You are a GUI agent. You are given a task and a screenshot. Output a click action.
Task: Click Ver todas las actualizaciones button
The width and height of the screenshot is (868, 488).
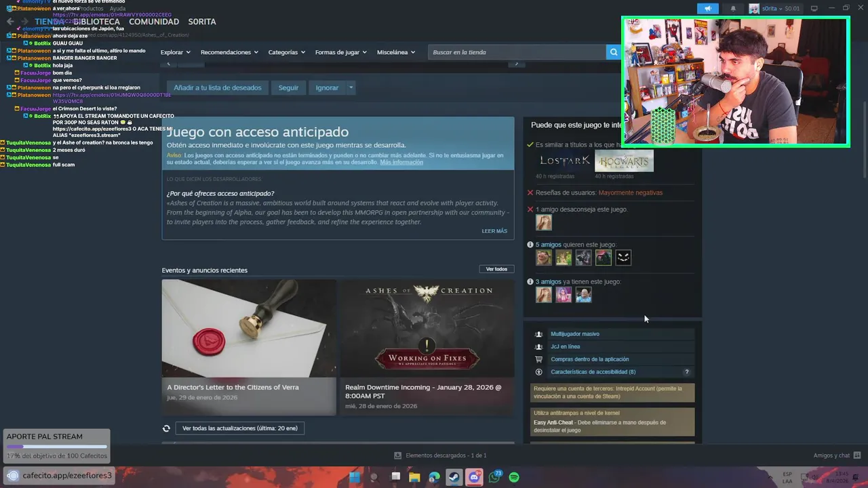240,428
